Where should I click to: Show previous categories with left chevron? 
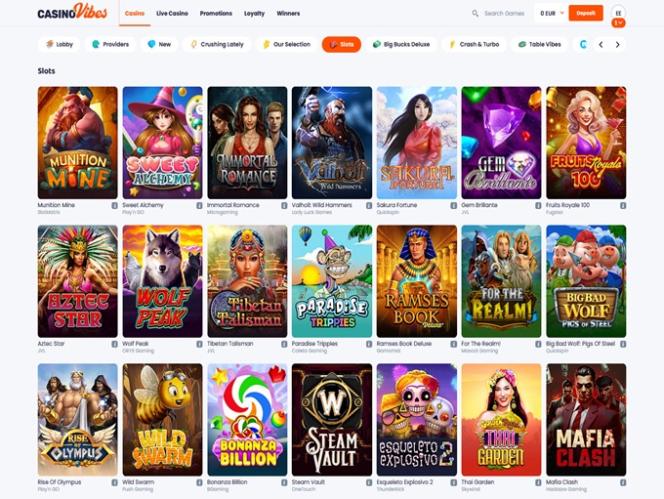(600, 44)
